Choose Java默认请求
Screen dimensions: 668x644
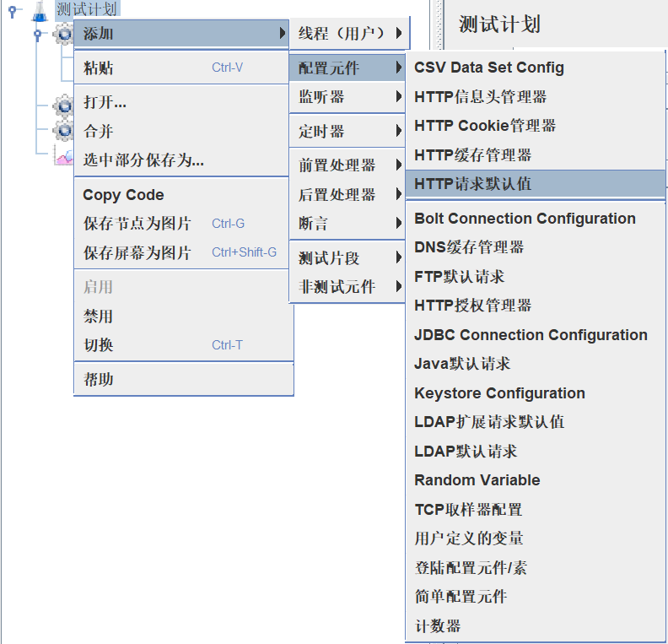click(536, 364)
